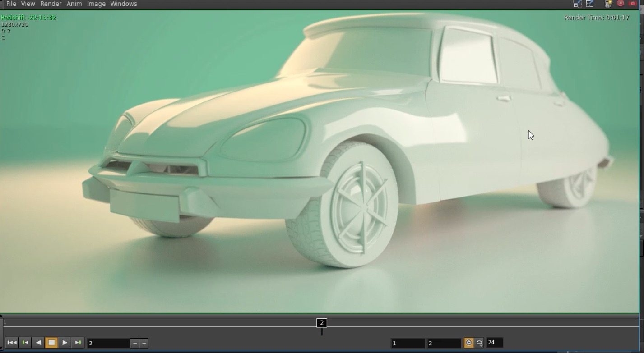Play the sequence forward
Image resolution: width=644 pixels, height=353 pixels.
pos(65,343)
